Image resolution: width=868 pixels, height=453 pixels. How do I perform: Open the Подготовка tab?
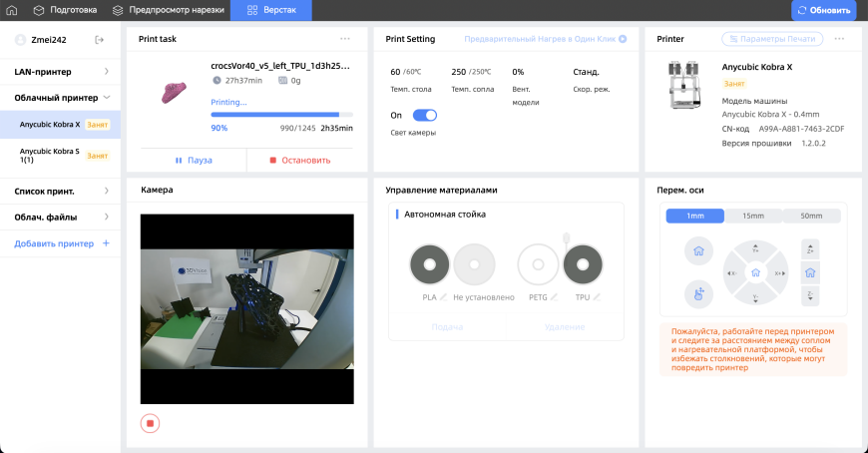pyautogui.click(x=65, y=10)
